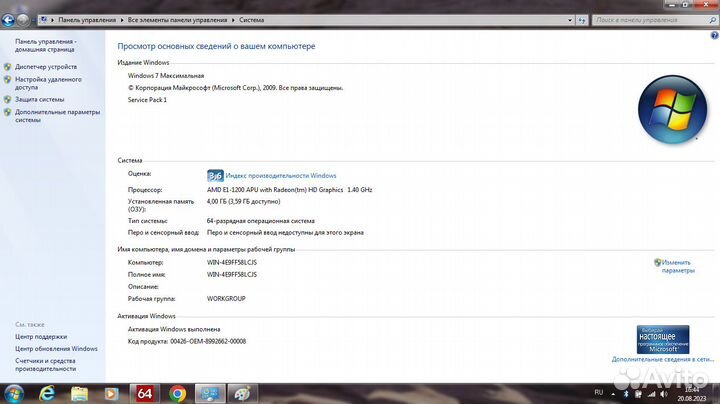The width and height of the screenshot is (720, 404).
Task: Click the genuine Microsoft software badge
Action: click(663, 339)
